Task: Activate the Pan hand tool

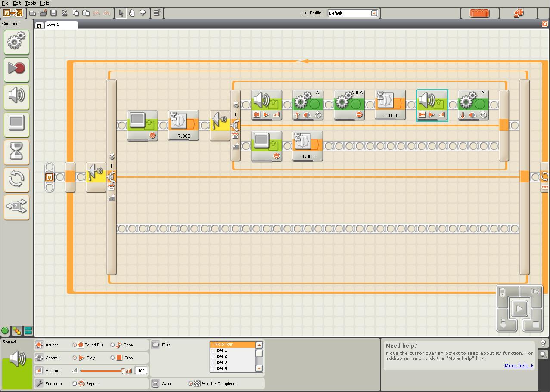Action: [132, 13]
